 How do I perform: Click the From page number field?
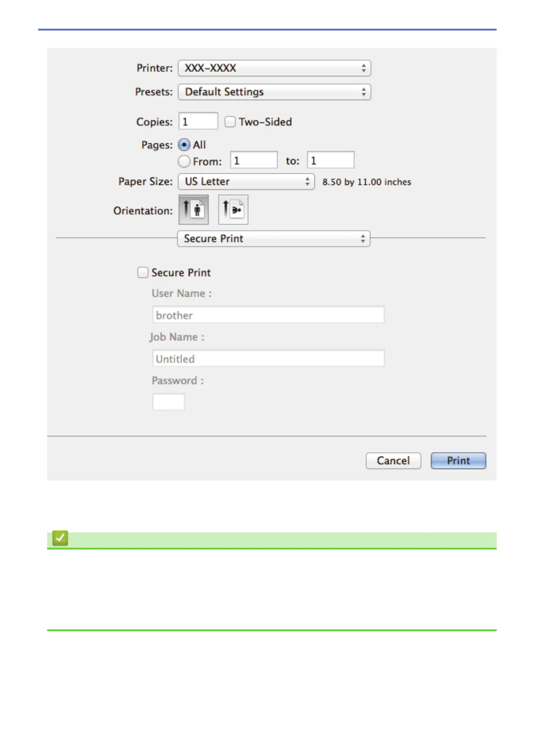pos(254,160)
